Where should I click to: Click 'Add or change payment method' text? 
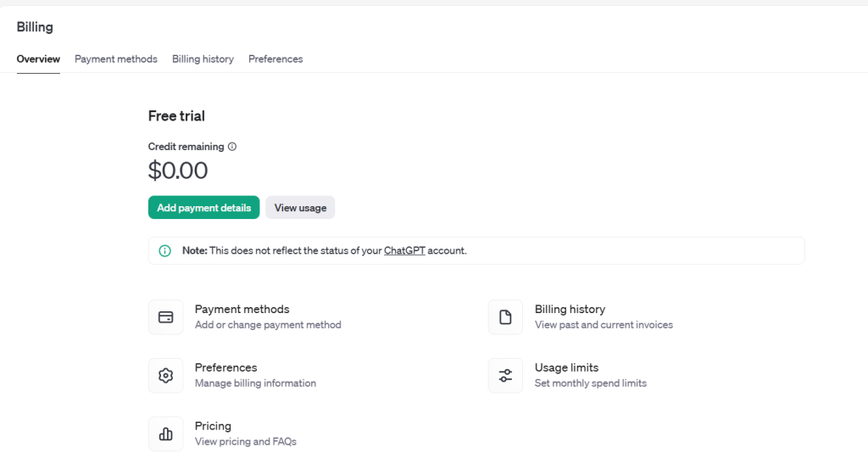pos(268,325)
